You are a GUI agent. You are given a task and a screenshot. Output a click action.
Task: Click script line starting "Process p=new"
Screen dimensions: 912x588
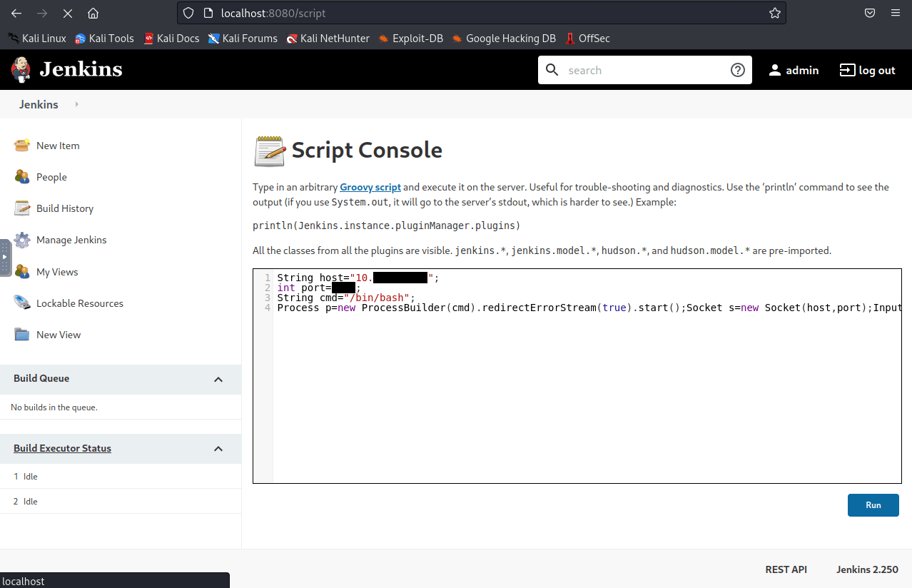point(589,308)
